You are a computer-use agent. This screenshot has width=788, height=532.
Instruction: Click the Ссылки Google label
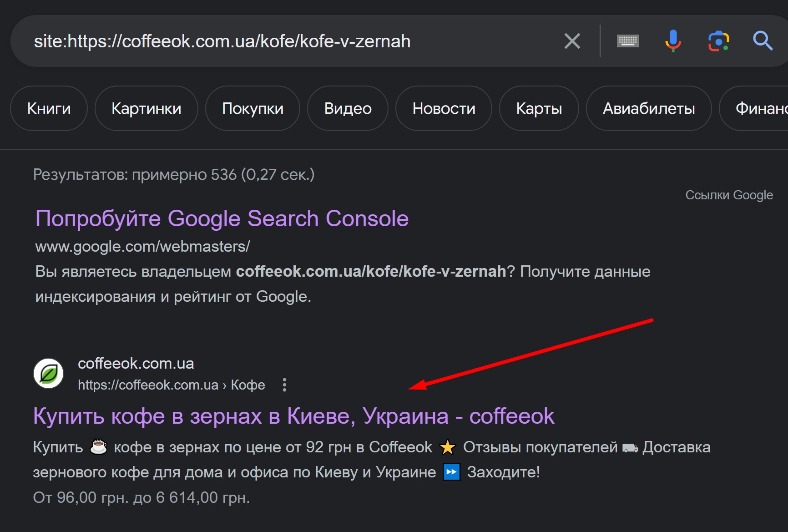point(729,195)
